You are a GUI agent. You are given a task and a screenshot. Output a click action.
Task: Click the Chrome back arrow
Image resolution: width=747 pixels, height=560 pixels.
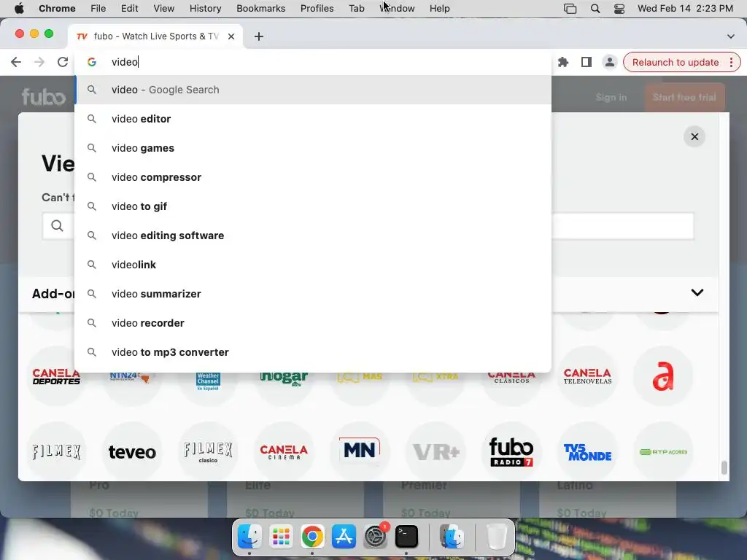pos(16,62)
